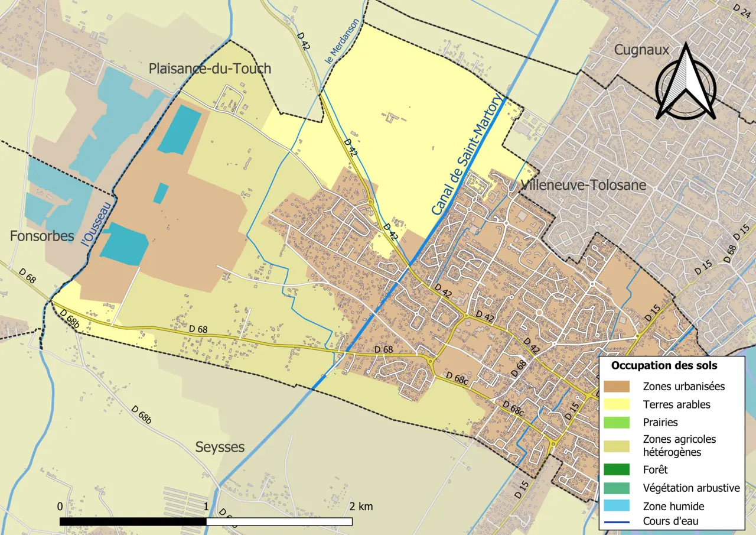Screen dimensions: 756x535
Task: Click the Terres arables yellow swatch
Action: coord(617,404)
